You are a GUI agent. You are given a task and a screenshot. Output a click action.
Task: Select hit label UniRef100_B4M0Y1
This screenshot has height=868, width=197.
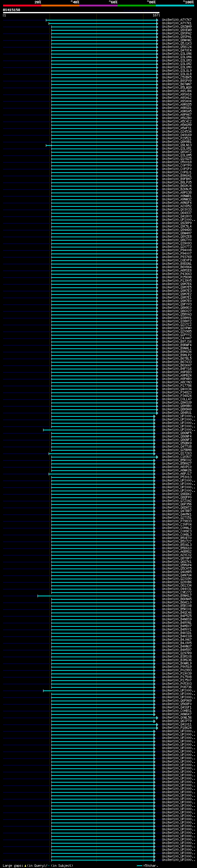(177, 629)
